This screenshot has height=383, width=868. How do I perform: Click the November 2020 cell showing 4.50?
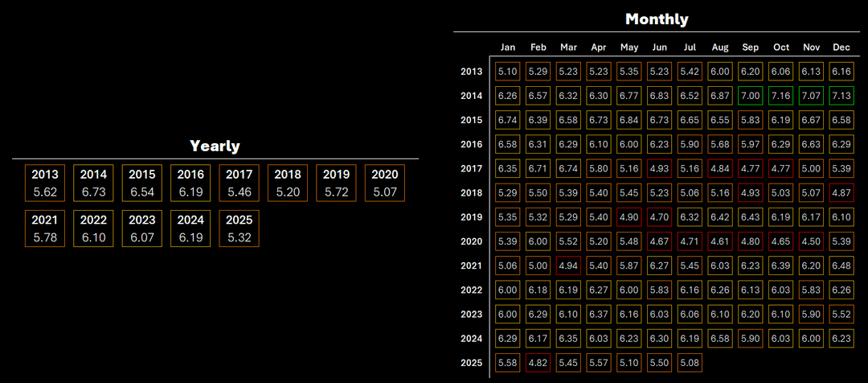click(x=811, y=241)
